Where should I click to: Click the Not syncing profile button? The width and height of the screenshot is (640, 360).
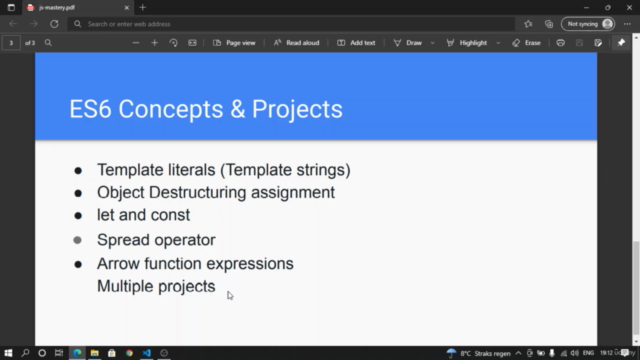pos(588,24)
